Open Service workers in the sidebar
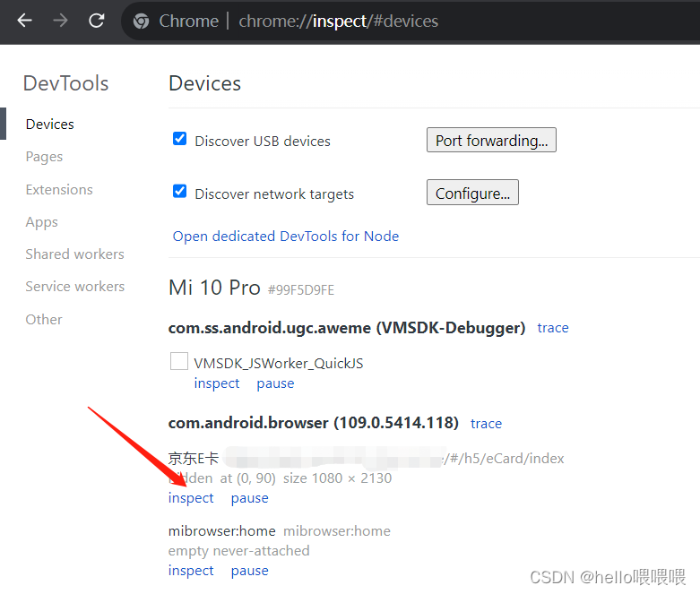The height and width of the screenshot is (594, 700). pos(75,287)
